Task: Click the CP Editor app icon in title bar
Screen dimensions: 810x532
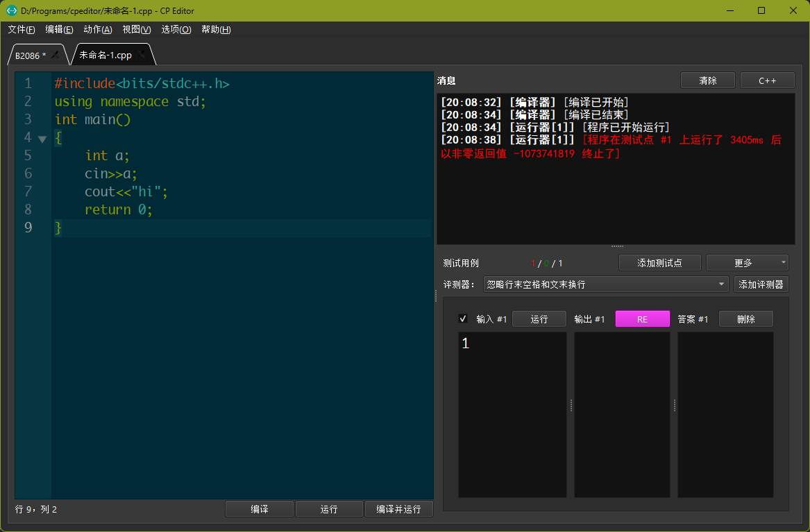Action: click(11, 10)
